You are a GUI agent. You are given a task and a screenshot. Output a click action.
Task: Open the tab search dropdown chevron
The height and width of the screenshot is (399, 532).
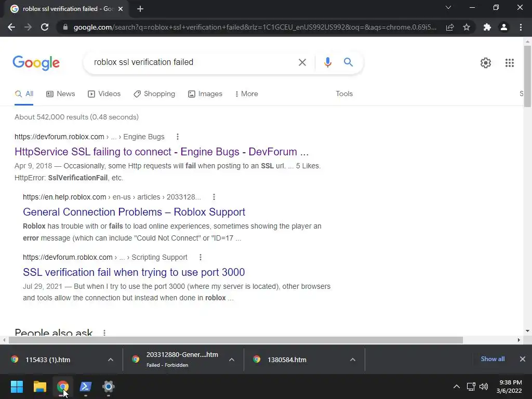click(x=448, y=7)
